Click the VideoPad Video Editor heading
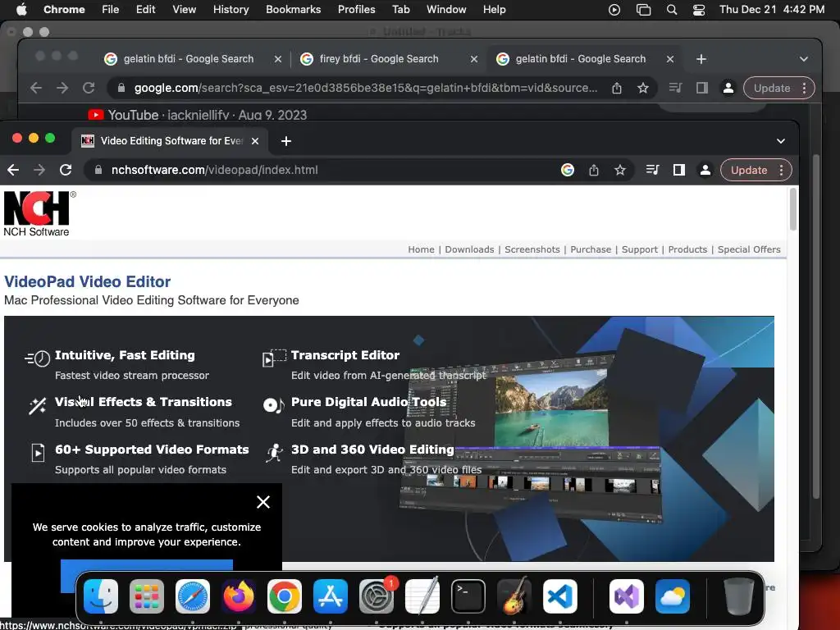The height and width of the screenshot is (630, 840). pos(87,282)
